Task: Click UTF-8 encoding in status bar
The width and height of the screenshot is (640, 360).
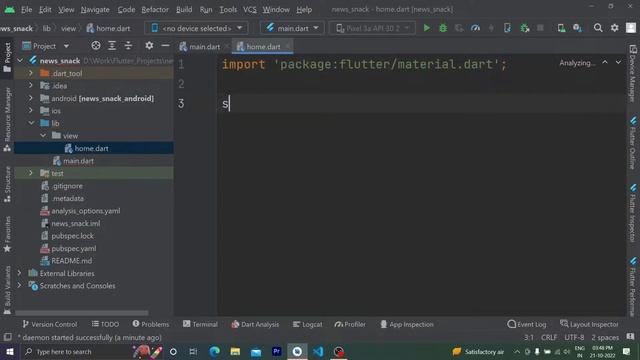Action: (x=574, y=337)
